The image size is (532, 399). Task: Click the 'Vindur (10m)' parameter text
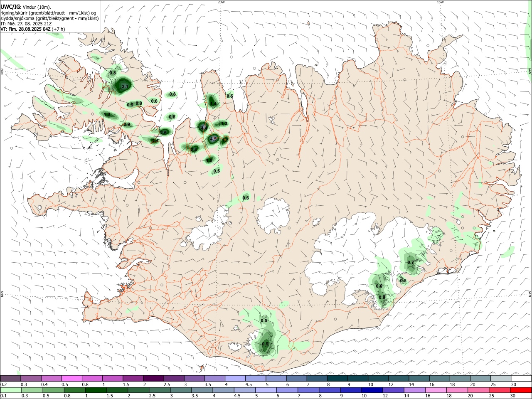37,7
